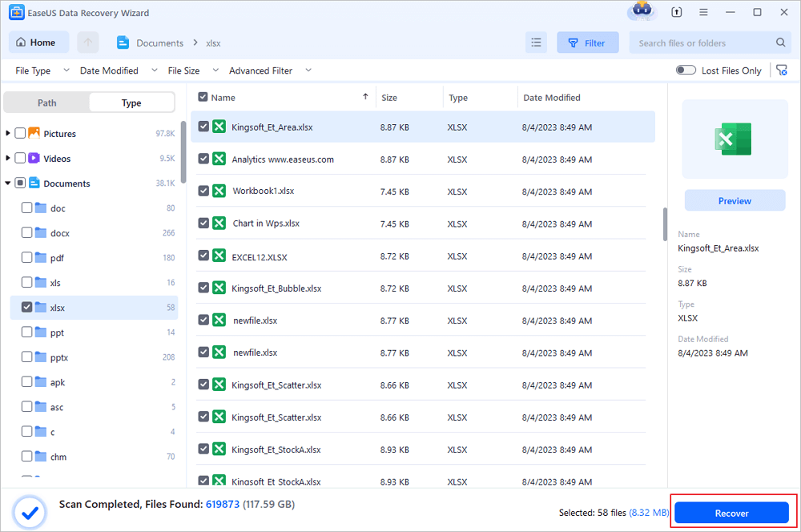
Task: Open the File Type dropdown
Action: tap(42, 71)
